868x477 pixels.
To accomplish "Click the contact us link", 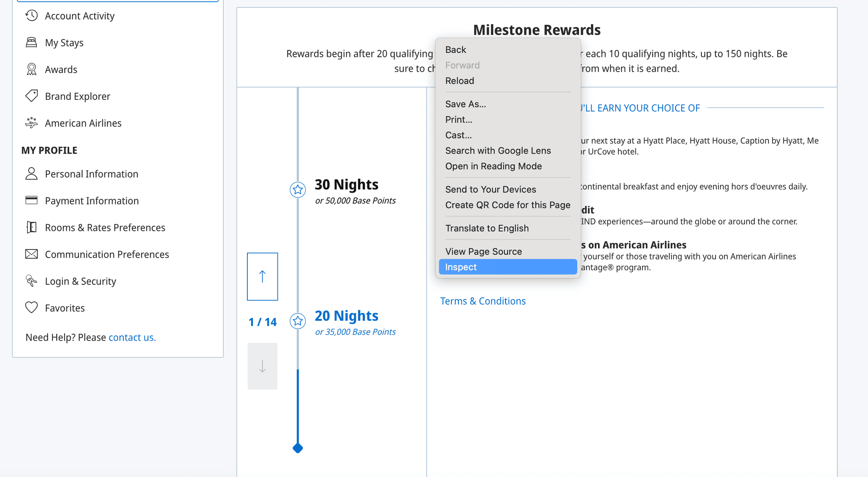I will pyautogui.click(x=132, y=337).
